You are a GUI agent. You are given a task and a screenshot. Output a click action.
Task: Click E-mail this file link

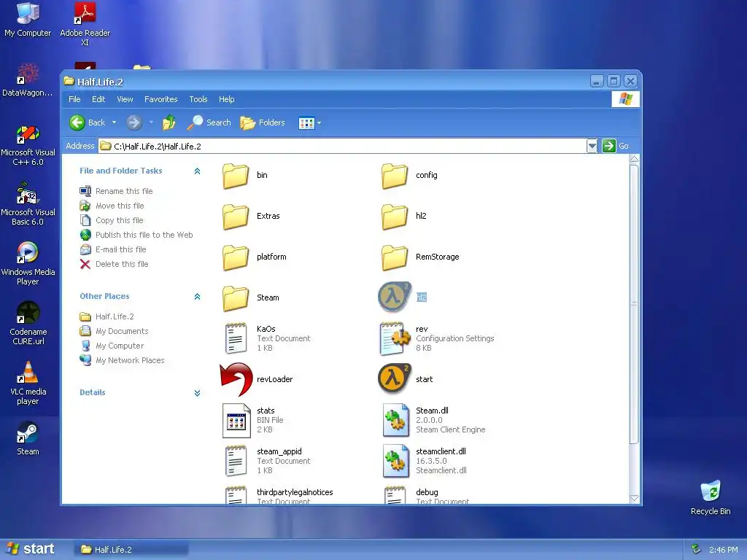point(120,250)
